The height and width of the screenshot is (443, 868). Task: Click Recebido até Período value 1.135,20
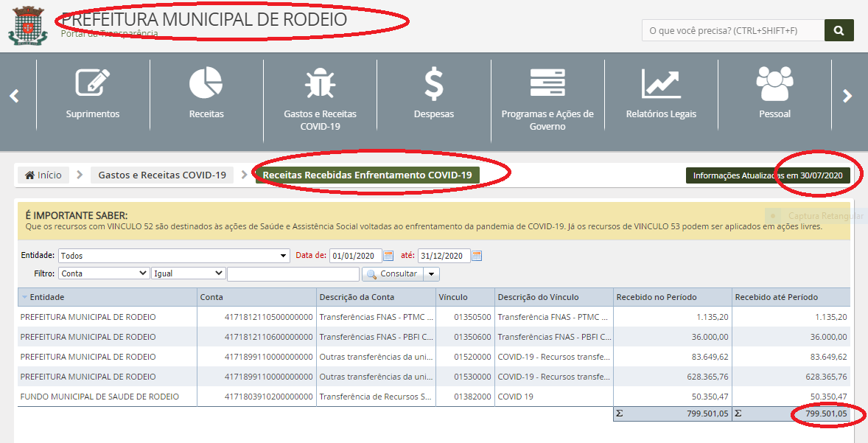[831, 317]
